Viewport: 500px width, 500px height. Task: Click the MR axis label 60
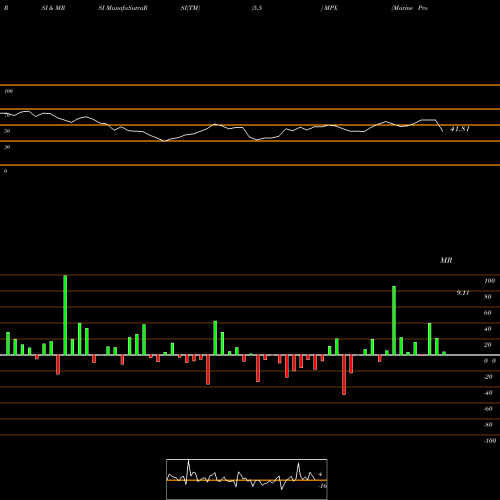(x=488, y=313)
